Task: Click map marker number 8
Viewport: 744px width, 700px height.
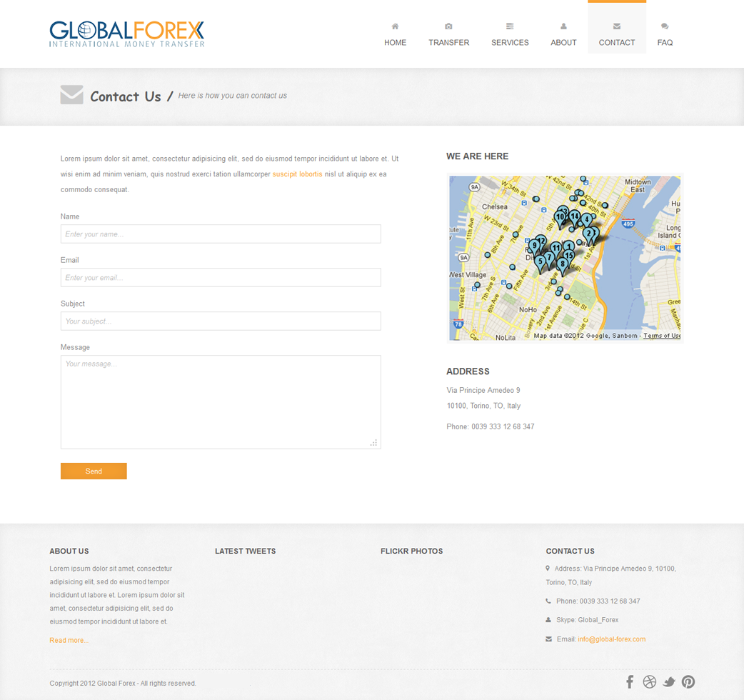Action: coord(562,266)
